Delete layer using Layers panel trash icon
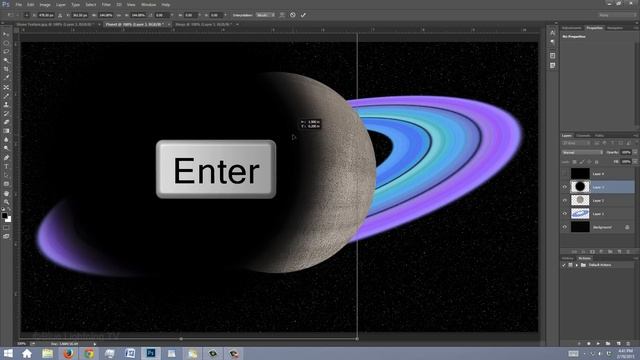640x360 pixels. pos(628,251)
